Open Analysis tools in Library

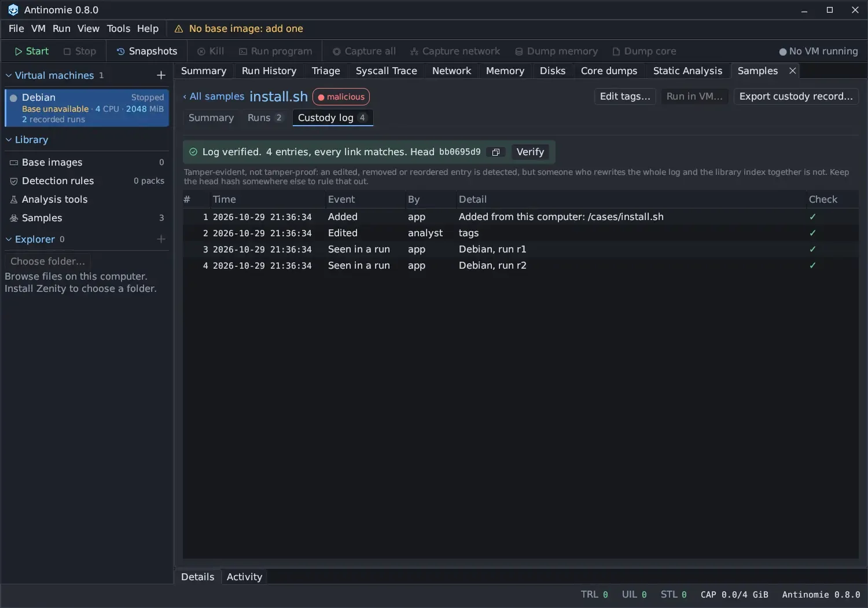point(87,199)
